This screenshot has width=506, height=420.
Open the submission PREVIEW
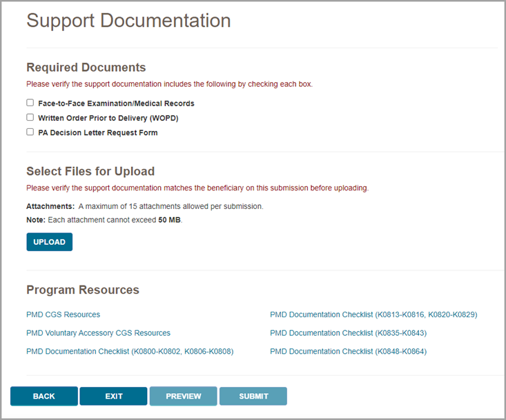[184, 396]
